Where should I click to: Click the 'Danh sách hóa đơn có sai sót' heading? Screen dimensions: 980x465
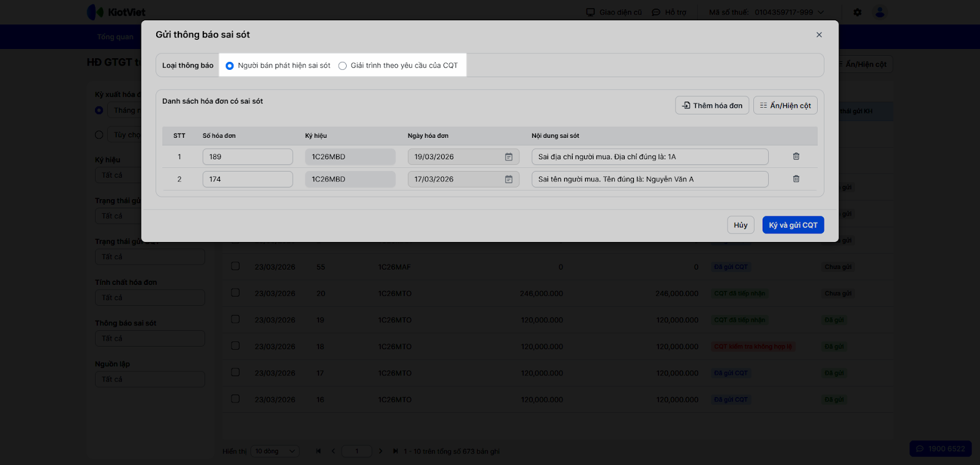click(x=213, y=101)
